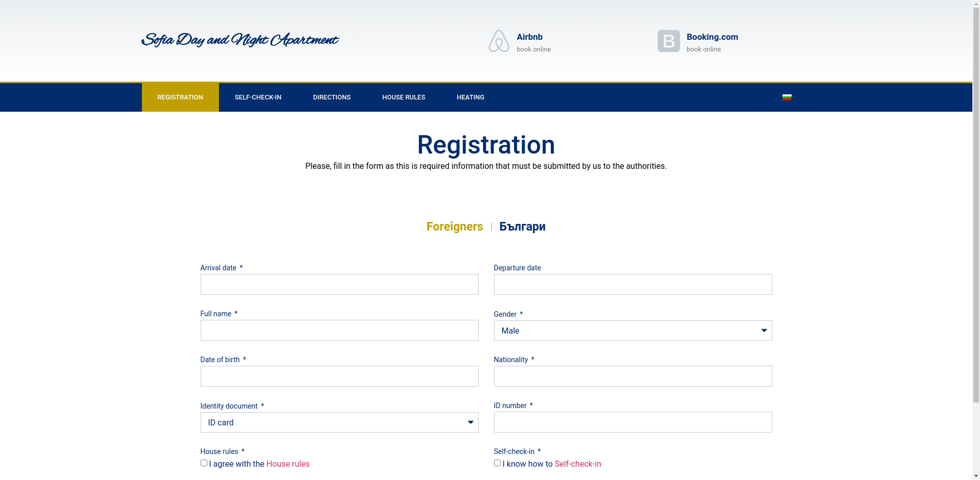Image resolution: width=980 pixels, height=480 pixels.
Task: Tick the House rules agreement checkbox
Action: pos(204,463)
